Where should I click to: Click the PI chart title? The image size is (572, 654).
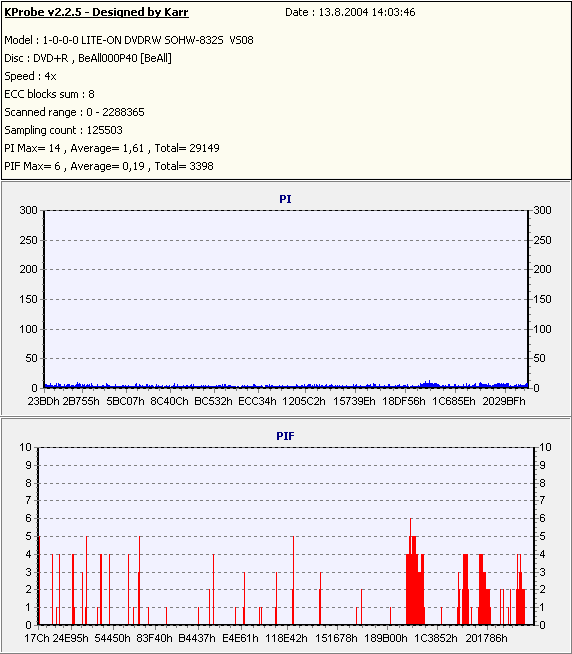(x=285, y=199)
